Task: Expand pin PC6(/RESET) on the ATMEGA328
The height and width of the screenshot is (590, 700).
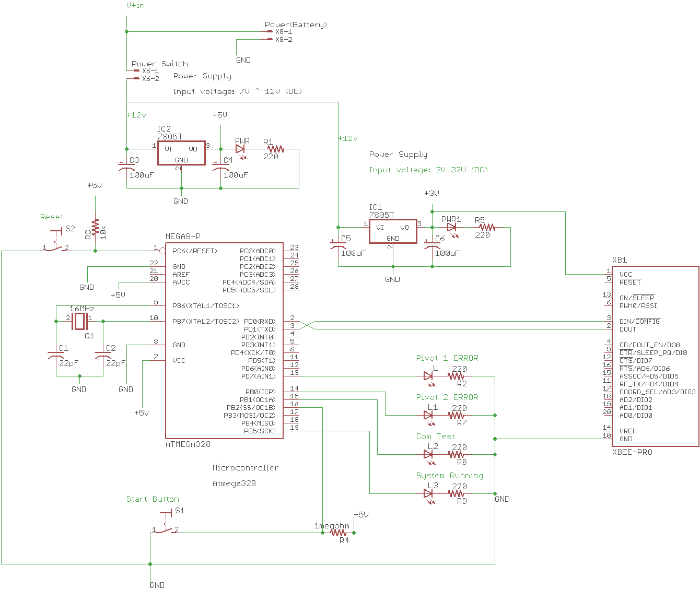Action: point(195,251)
